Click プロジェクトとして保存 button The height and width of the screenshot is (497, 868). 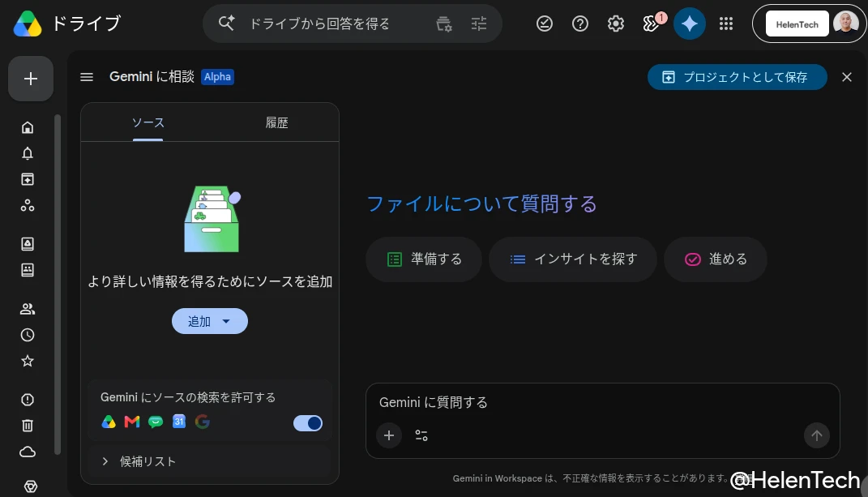pyautogui.click(x=738, y=77)
